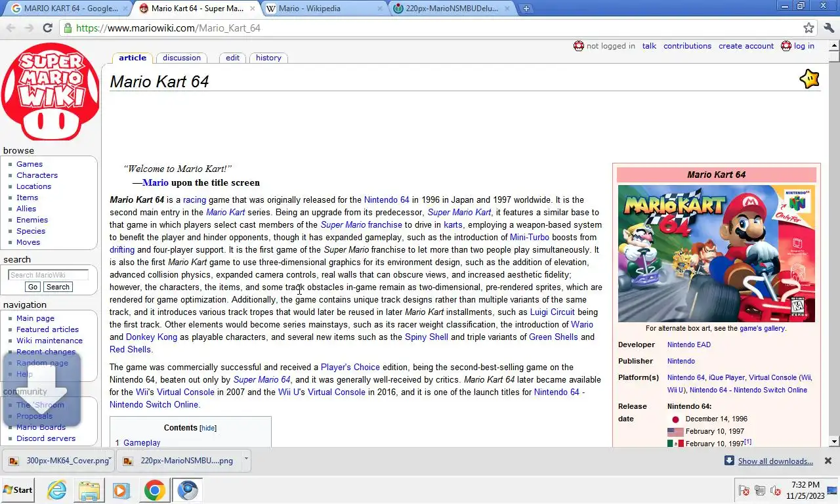Open Wiki maintenance in navigation sidebar
Image resolution: width=840 pixels, height=504 pixels.
click(x=49, y=341)
